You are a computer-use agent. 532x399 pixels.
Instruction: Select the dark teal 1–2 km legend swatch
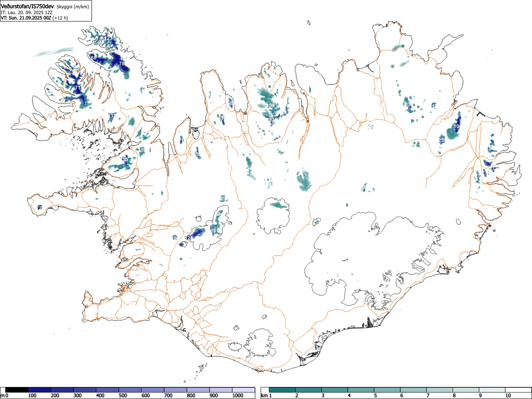coord(282,390)
